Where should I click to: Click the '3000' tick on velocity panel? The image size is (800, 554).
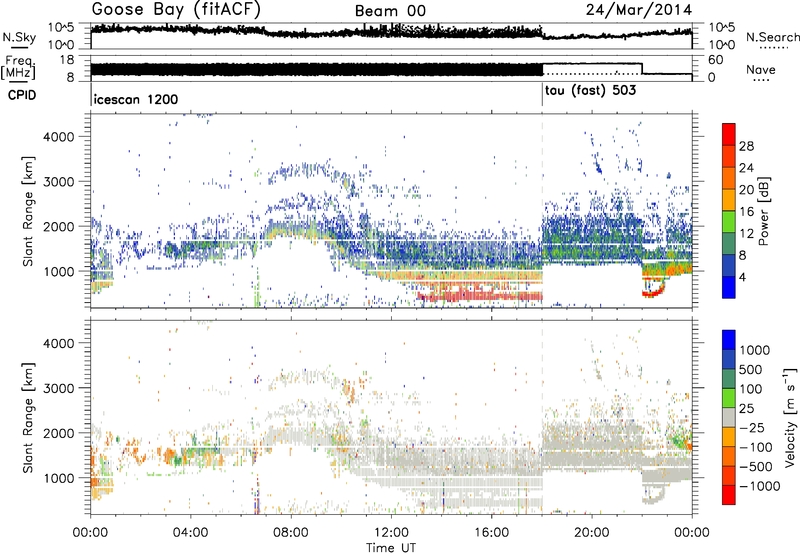click(59, 388)
